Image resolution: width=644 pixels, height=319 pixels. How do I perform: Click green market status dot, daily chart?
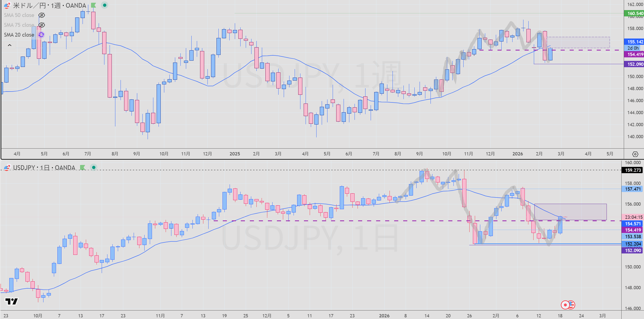coord(94,167)
